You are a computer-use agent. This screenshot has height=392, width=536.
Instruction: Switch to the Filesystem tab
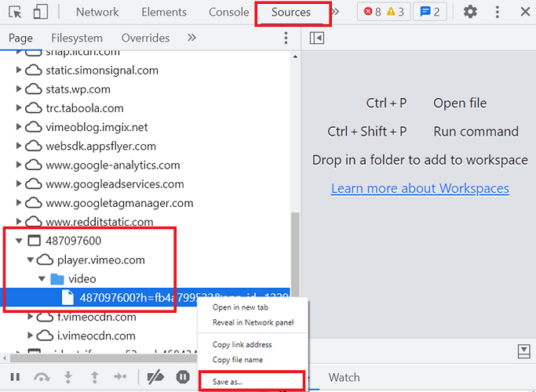tap(77, 38)
